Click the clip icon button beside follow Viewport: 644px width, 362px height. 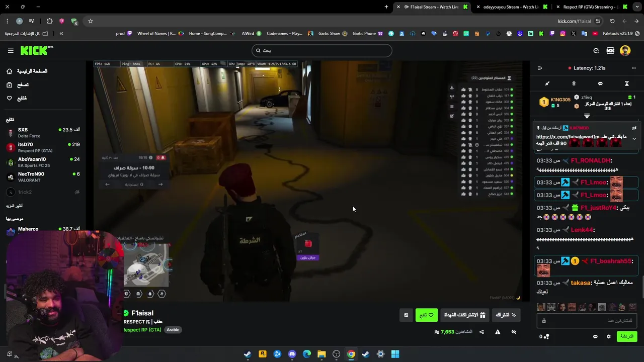point(406,315)
